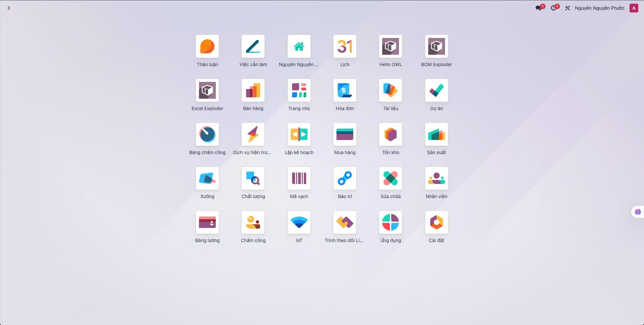The height and width of the screenshot is (325, 644).
Task: Launch the Việc cần làm app
Action: [253, 47]
